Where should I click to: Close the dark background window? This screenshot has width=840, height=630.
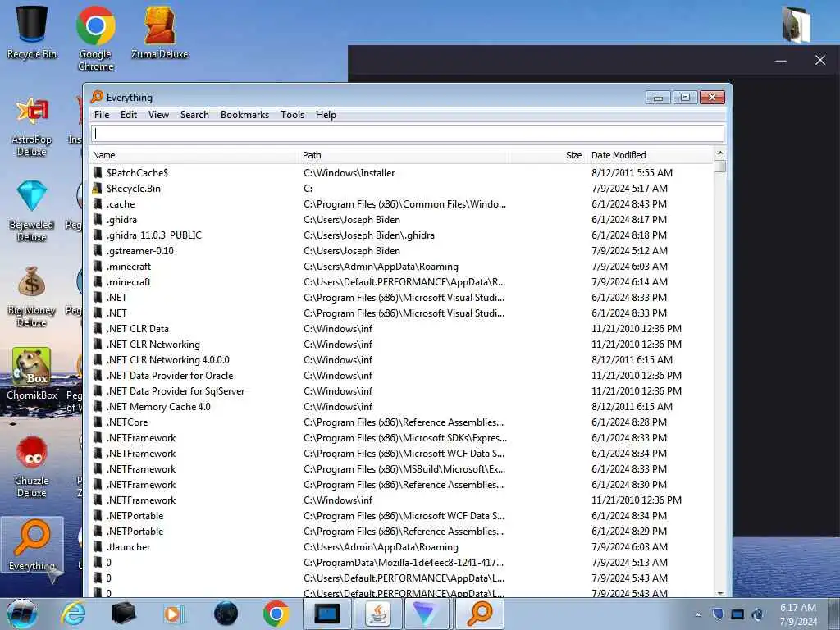coord(820,60)
